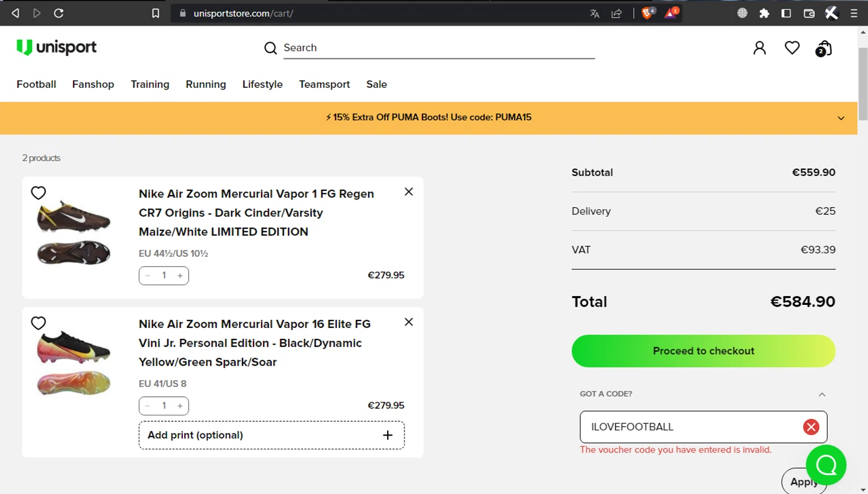The height and width of the screenshot is (494, 868).
Task: Click the Vini Jr. boots thumbnail
Action: pyautogui.click(x=73, y=363)
